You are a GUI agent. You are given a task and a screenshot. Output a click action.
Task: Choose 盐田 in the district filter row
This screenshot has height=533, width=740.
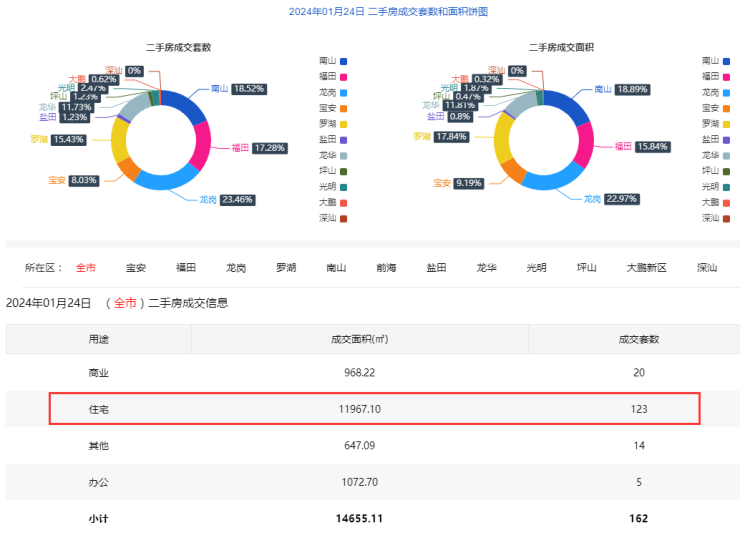(436, 268)
